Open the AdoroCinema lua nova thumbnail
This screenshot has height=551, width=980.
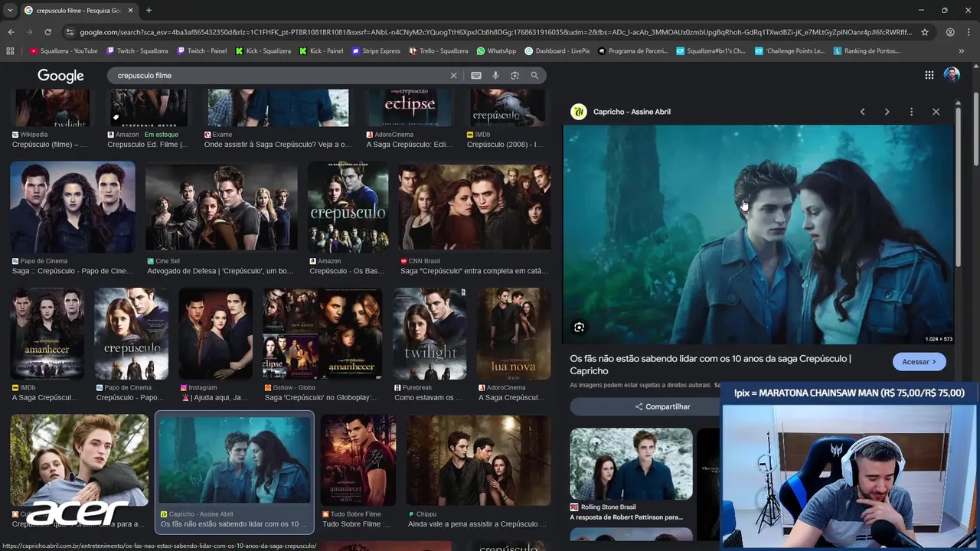tap(513, 334)
